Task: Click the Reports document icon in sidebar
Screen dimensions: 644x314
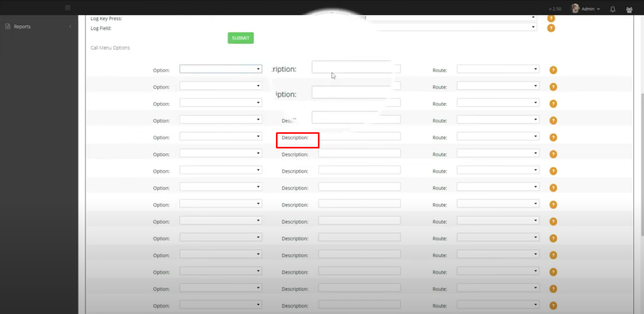Action: click(8, 26)
